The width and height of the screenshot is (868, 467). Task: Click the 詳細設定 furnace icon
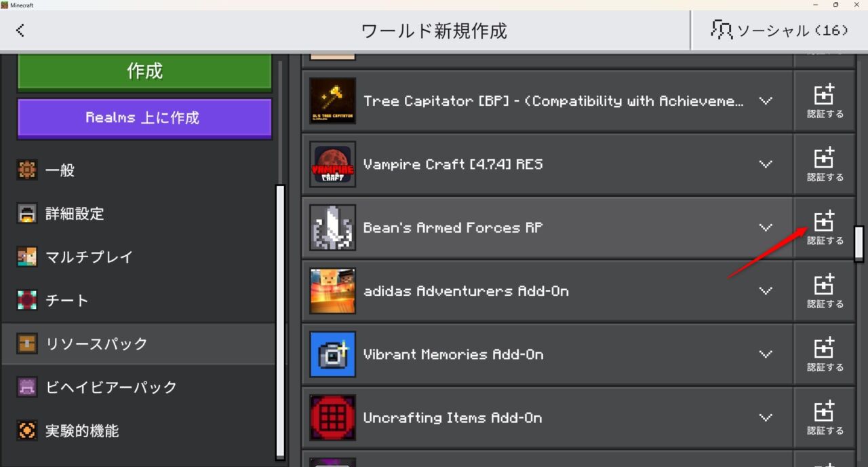27,214
